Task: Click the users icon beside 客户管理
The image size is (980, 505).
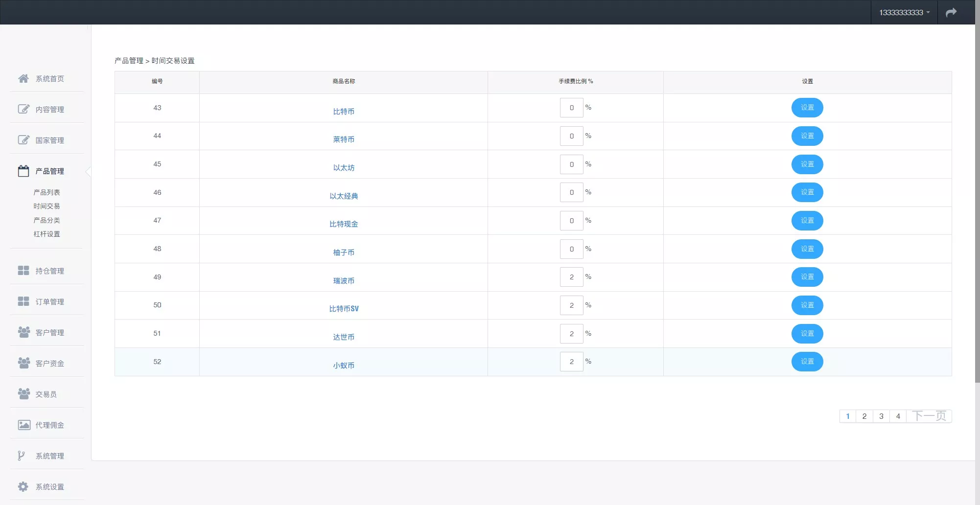Action: click(23, 332)
